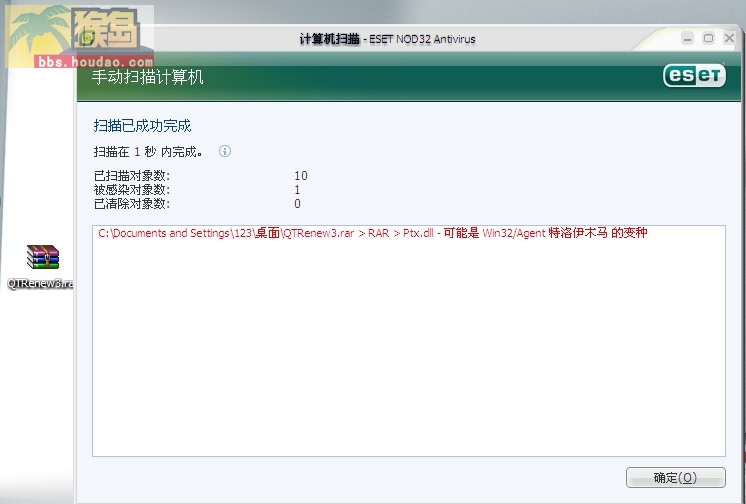746x504 pixels.
Task: Close the ESET NOD32 scan window
Action: click(729, 38)
